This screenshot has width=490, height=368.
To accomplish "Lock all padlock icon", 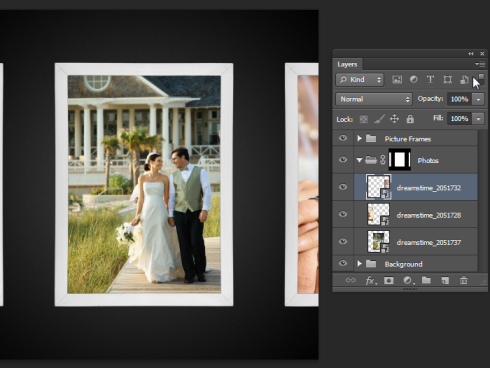I will [410, 119].
